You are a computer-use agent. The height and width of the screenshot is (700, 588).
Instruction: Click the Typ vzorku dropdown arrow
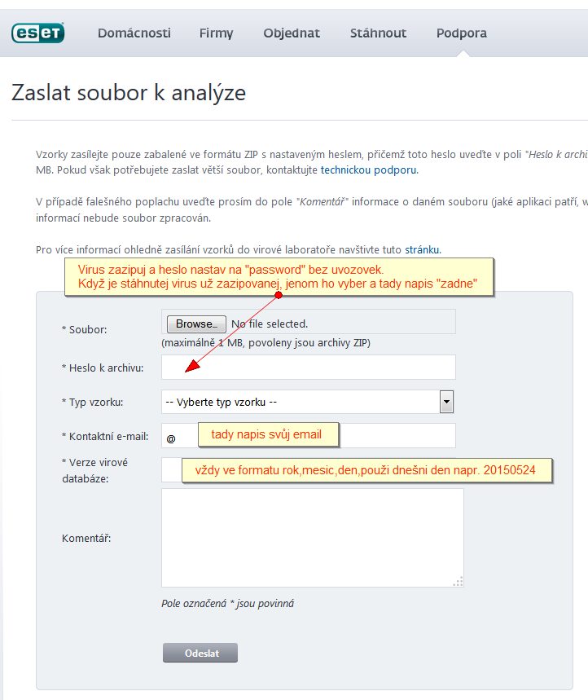446,402
